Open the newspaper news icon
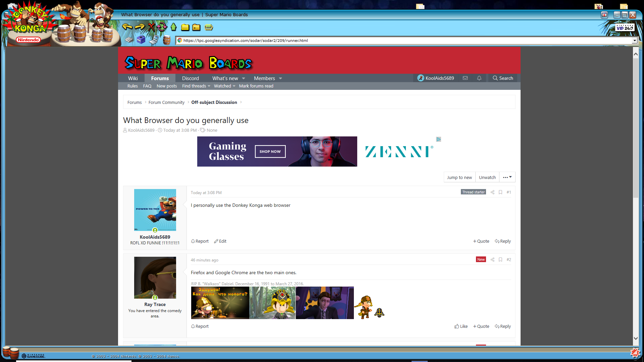The image size is (644, 362). [x=129, y=40]
